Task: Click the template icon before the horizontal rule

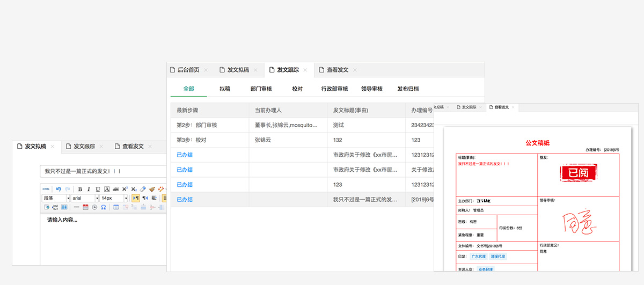Action: tap(64, 207)
